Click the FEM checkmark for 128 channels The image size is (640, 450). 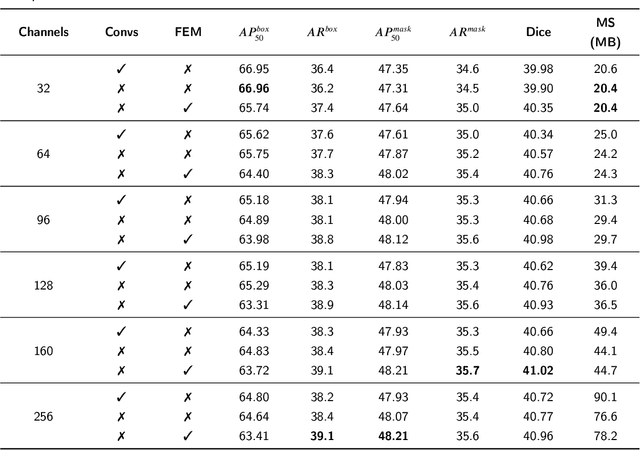[187, 305]
